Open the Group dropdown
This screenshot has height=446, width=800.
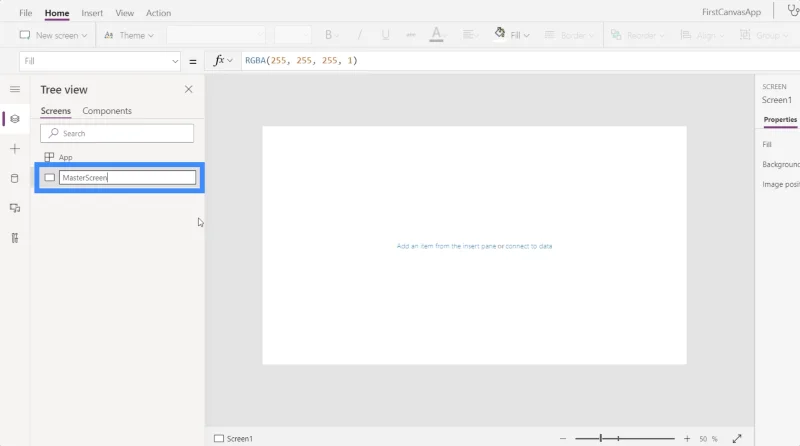pyautogui.click(x=763, y=35)
